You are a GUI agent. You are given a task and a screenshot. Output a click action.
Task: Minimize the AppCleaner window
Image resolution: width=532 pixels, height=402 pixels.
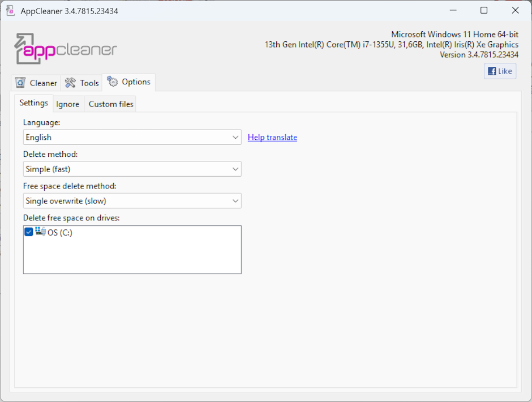[452, 11]
